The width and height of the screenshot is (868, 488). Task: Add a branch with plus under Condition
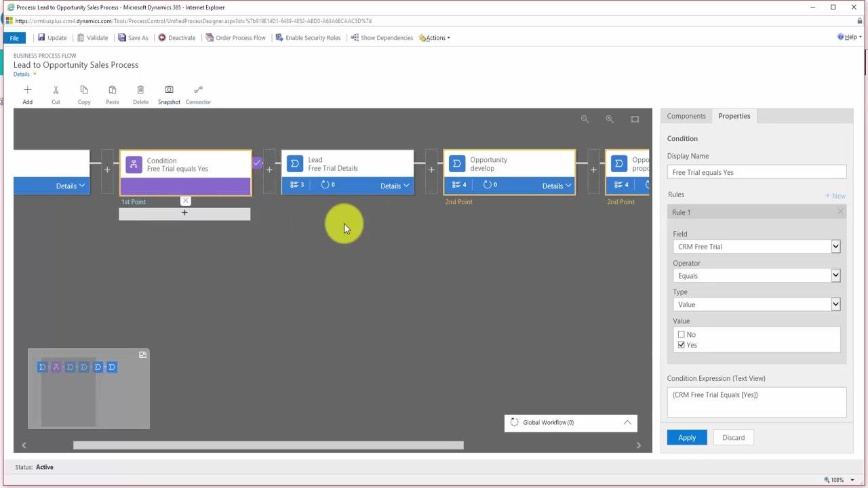[x=184, y=213]
